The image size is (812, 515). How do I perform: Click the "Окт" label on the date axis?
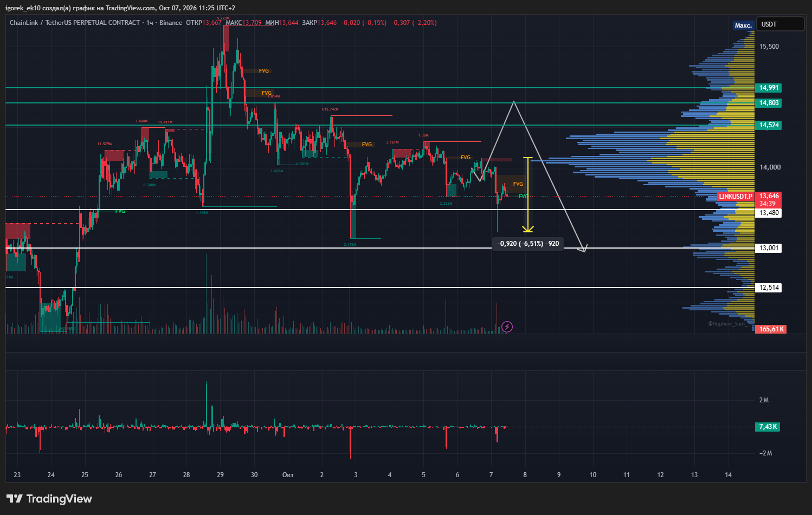[288, 475]
